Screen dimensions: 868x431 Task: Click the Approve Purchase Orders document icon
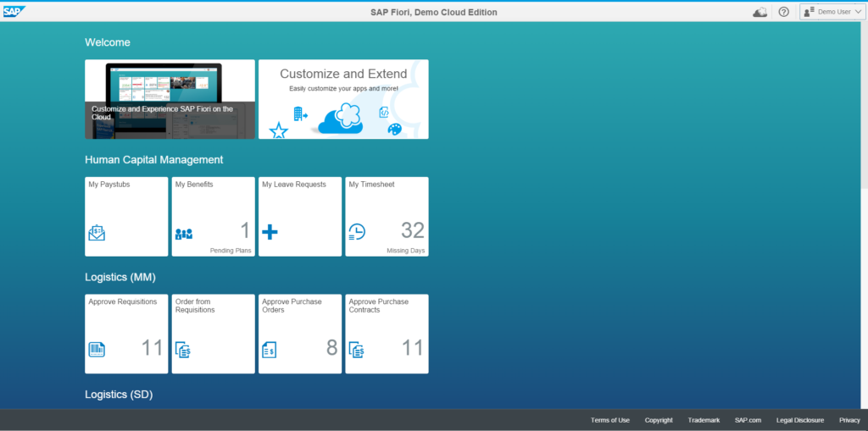[x=270, y=350]
